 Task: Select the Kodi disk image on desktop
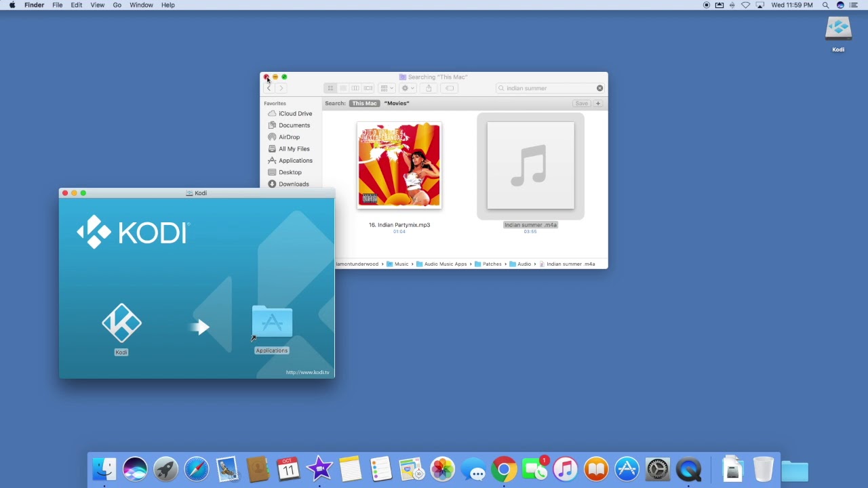tap(839, 29)
